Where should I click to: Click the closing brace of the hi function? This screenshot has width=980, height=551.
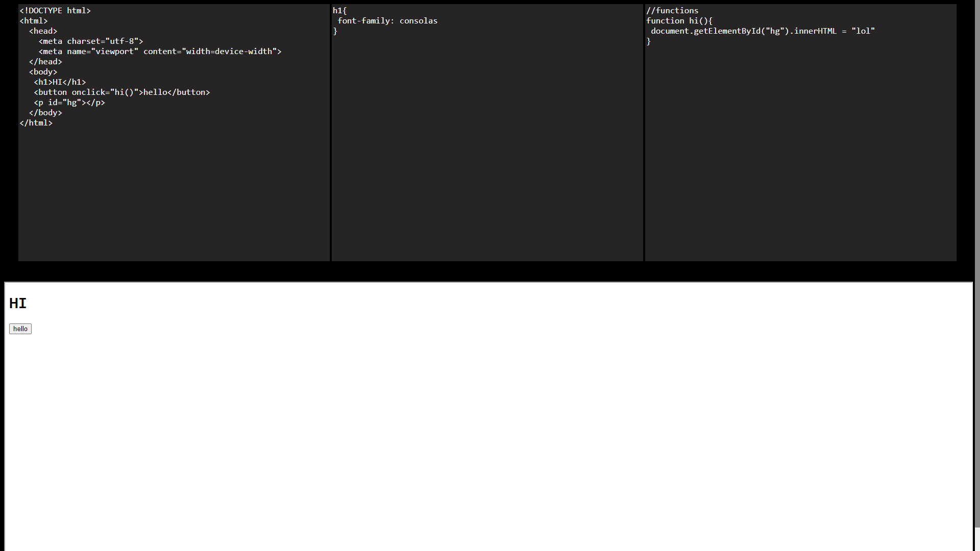(649, 41)
